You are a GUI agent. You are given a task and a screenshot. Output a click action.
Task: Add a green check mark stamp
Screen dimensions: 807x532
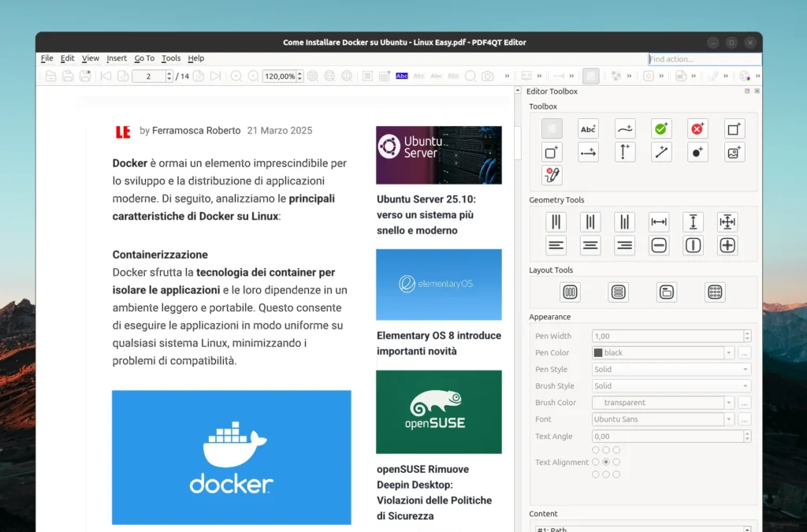[x=661, y=128]
